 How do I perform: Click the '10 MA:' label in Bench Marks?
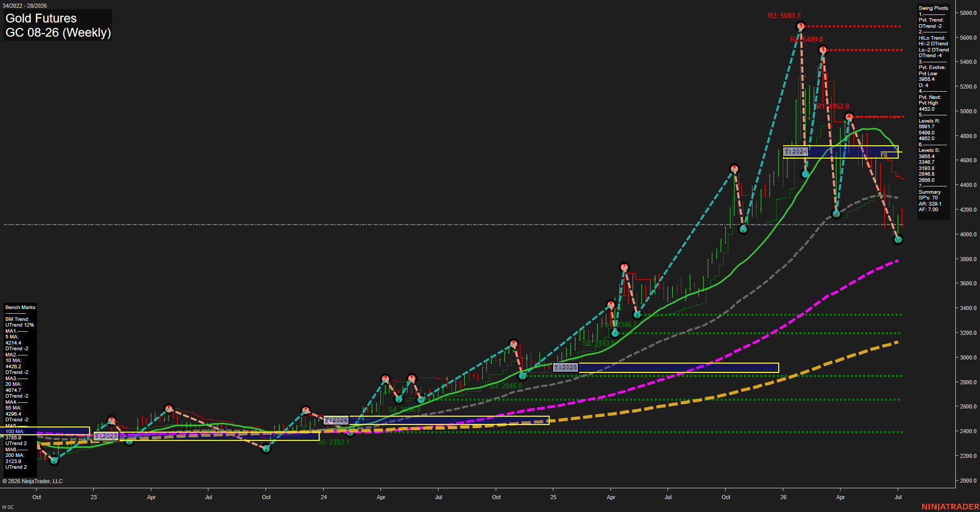coord(13,361)
